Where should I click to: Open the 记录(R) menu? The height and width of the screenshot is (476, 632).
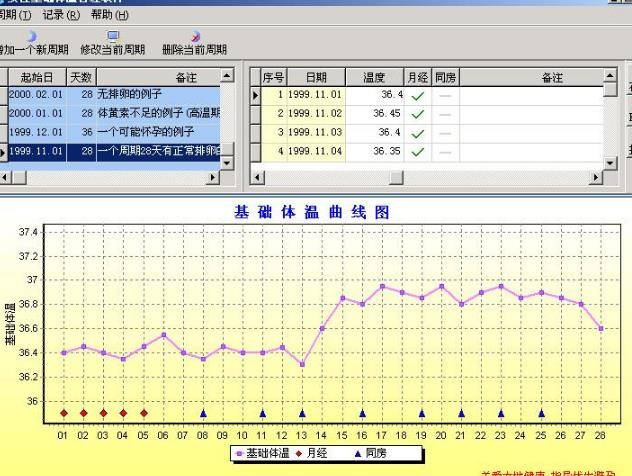[x=61, y=15]
